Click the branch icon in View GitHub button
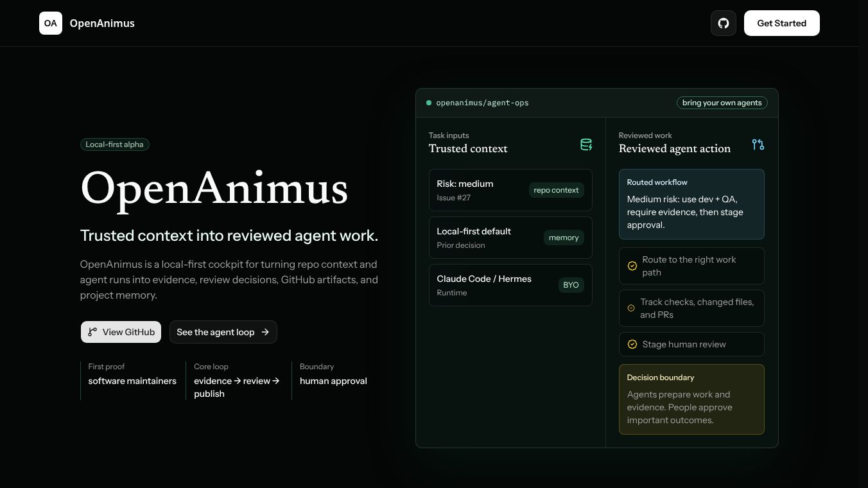The width and height of the screenshot is (868, 488). [x=92, y=332]
